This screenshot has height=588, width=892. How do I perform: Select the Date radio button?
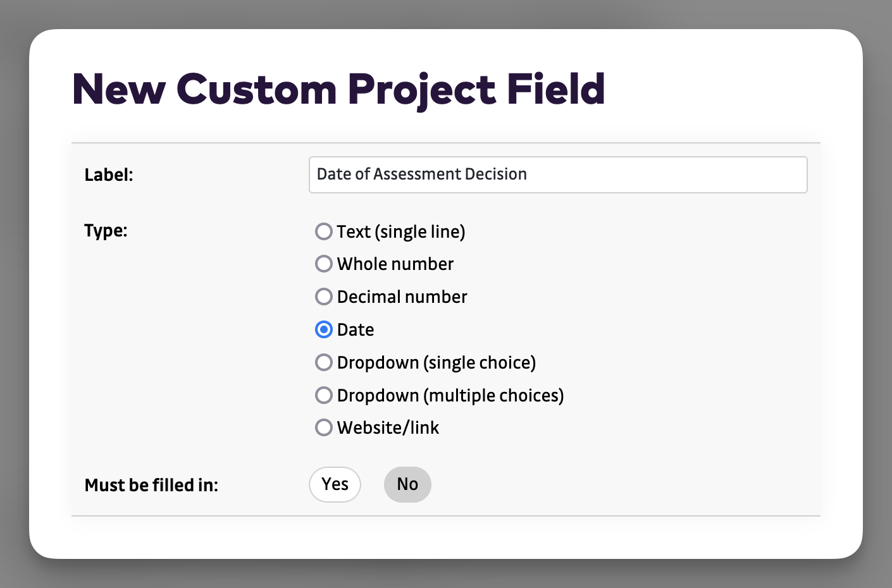coord(323,329)
